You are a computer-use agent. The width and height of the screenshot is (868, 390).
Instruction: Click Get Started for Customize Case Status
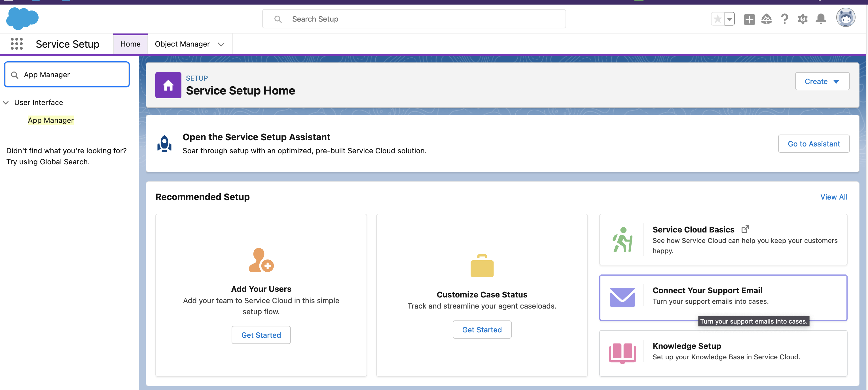coord(482,329)
